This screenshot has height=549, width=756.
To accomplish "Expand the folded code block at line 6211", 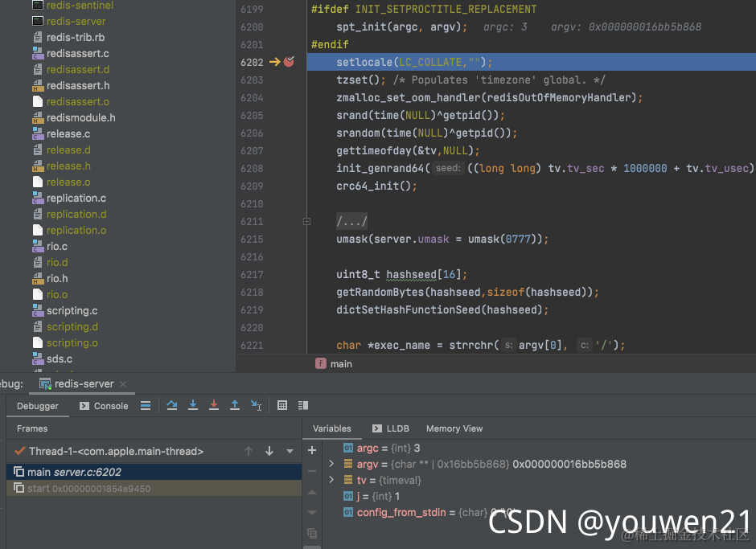I will point(306,221).
